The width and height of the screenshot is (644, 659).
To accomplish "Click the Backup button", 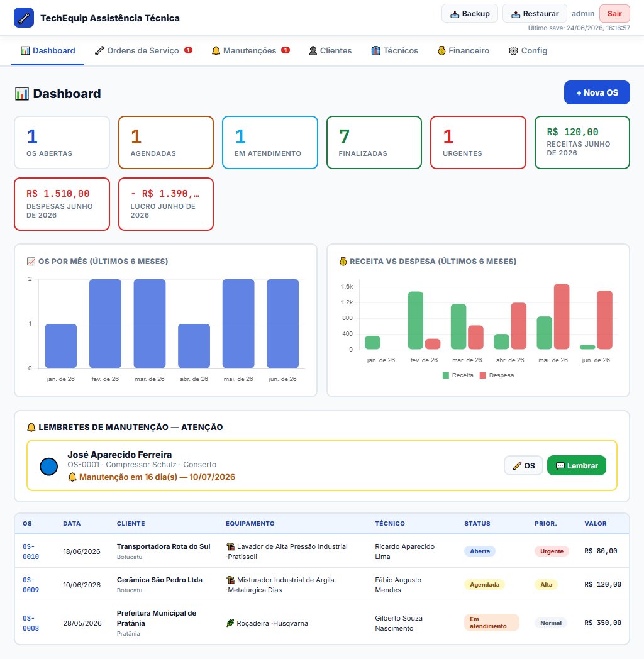I will click(x=470, y=13).
